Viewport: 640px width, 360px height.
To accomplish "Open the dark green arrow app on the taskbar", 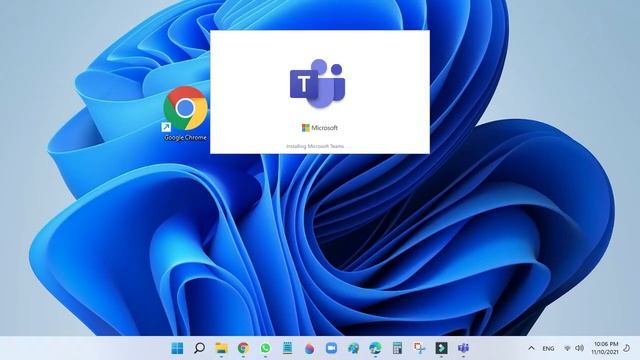I will [x=441, y=348].
